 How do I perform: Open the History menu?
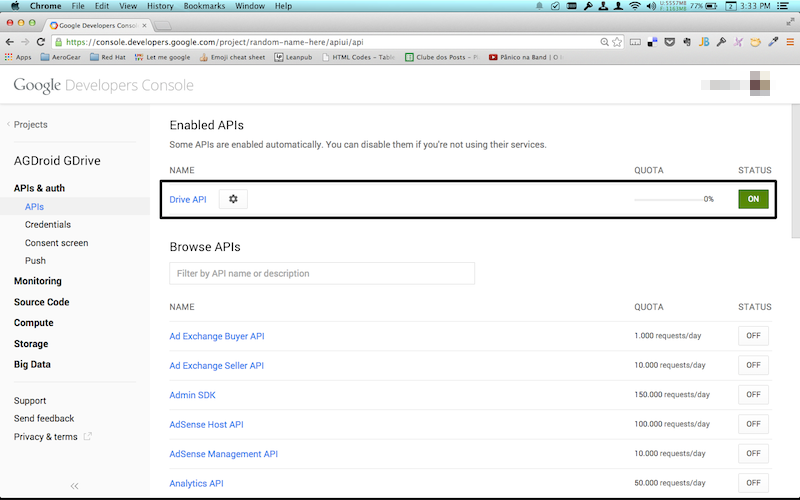(x=160, y=6)
